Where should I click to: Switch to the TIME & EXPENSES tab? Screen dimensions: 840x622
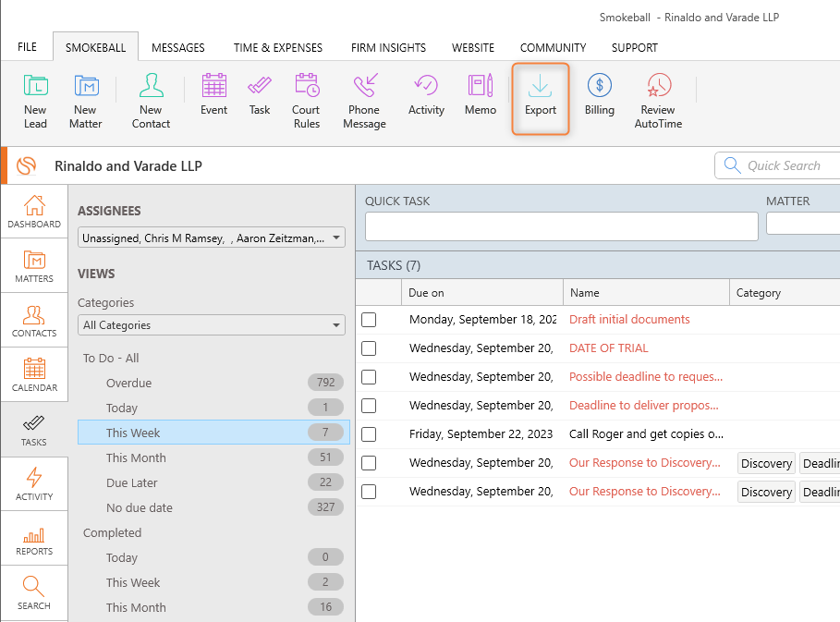point(277,47)
